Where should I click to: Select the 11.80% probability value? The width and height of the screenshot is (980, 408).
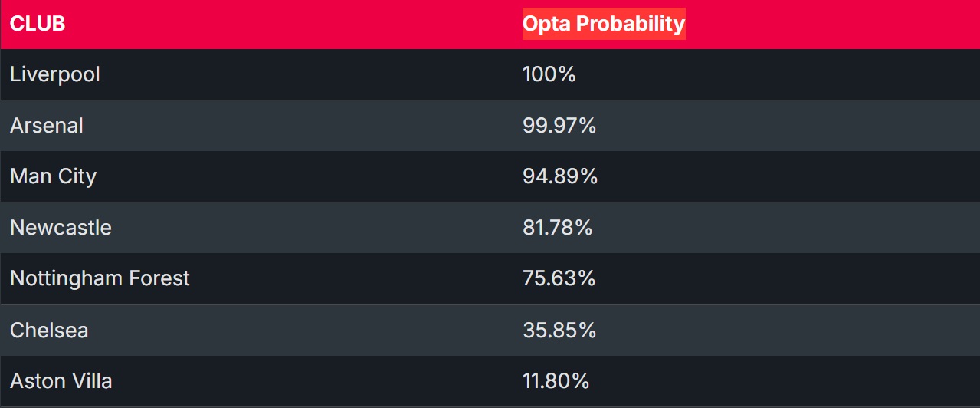pos(556,381)
